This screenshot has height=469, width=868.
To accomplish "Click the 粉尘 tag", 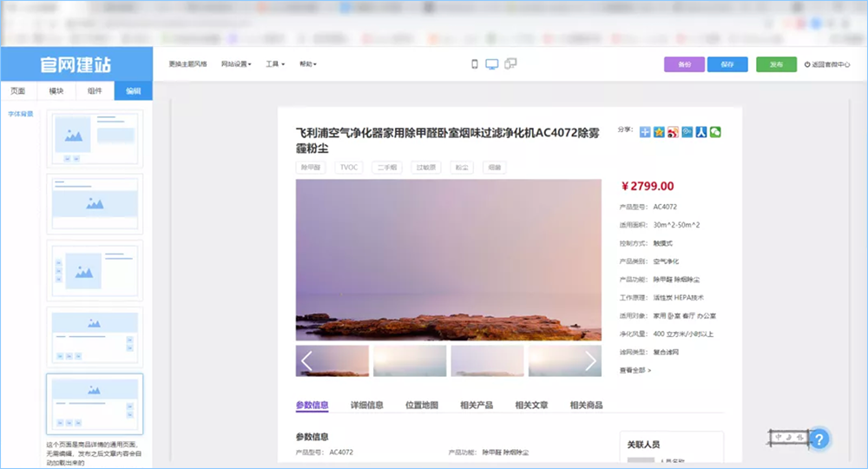I will click(462, 168).
